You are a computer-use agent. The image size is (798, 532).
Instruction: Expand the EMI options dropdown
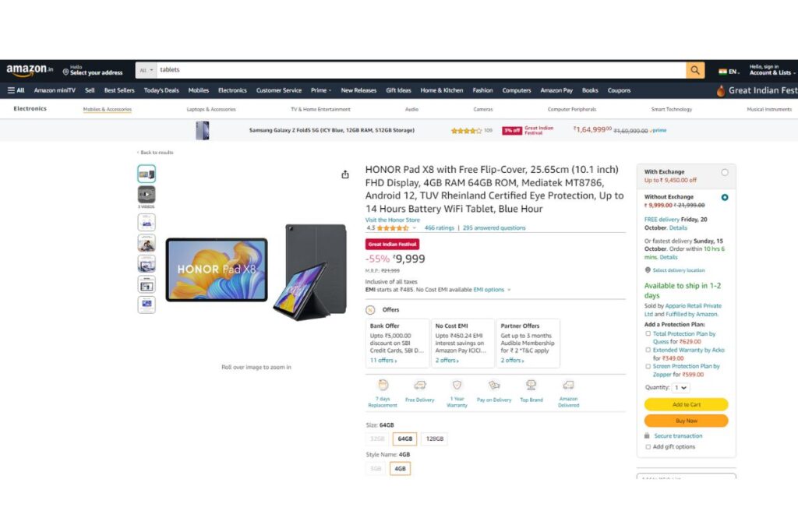492,290
